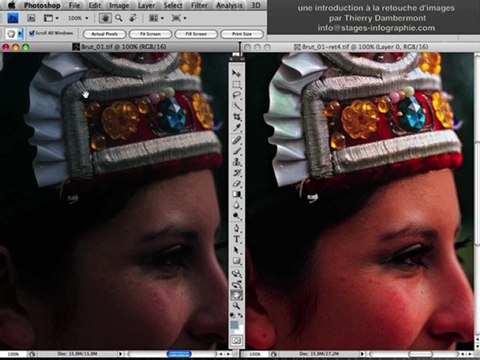Open the Analysis menu
The image size is (480, 360).
point(229,5)
